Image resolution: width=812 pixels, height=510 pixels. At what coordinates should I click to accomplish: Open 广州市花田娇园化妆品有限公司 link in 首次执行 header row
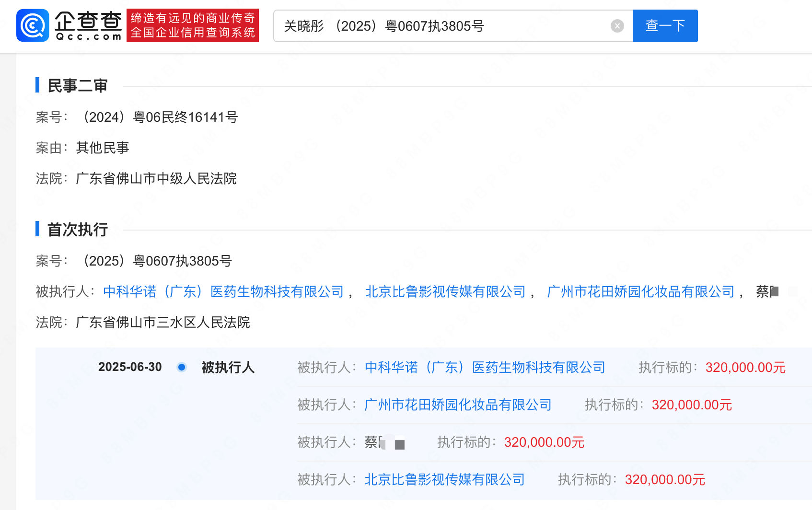(x=640, y=291)
